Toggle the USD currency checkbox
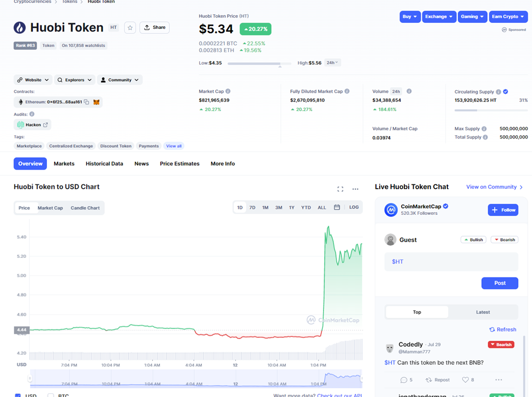532x397 pixels. click(x=18, y=395)
